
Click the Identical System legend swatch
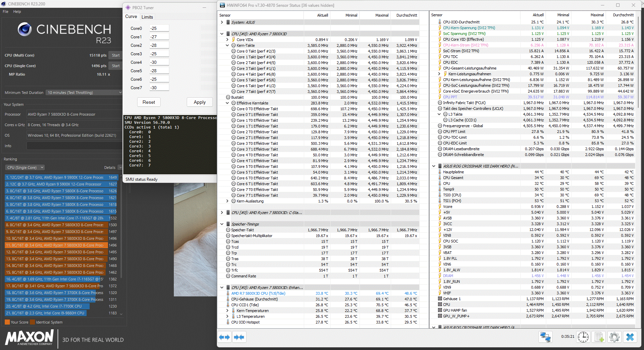(32, 322)
